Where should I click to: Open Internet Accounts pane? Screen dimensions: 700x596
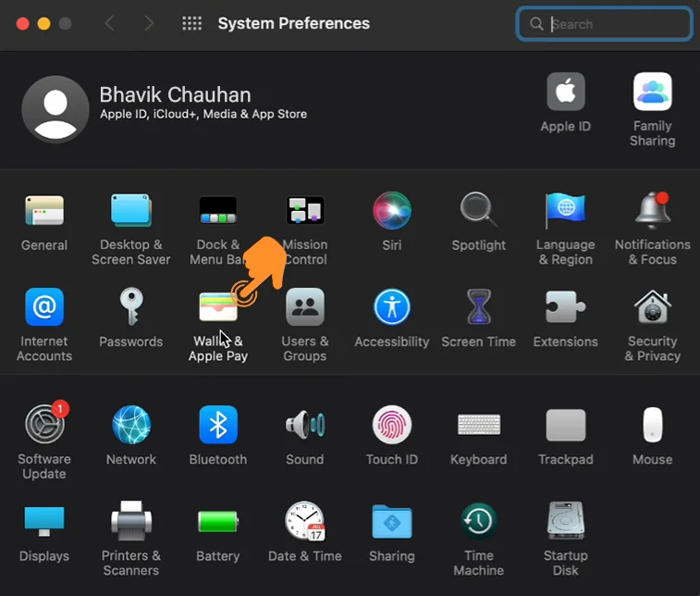point(44,307)
